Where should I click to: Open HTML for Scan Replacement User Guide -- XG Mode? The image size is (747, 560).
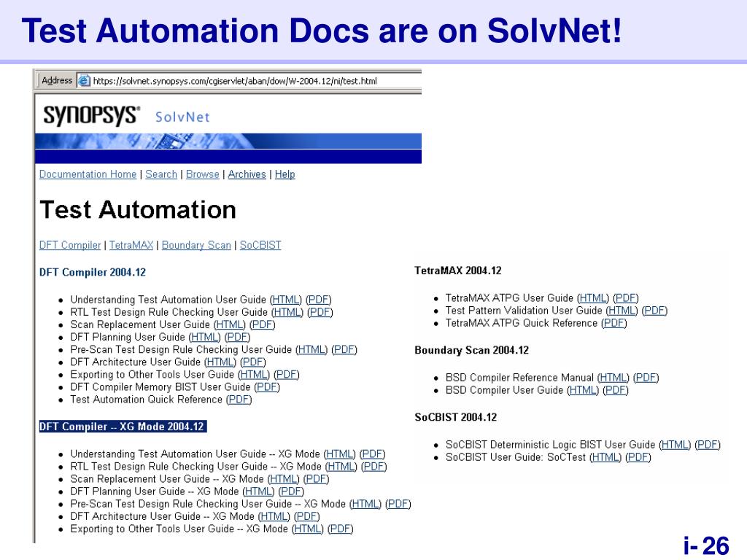click(284, 478)
